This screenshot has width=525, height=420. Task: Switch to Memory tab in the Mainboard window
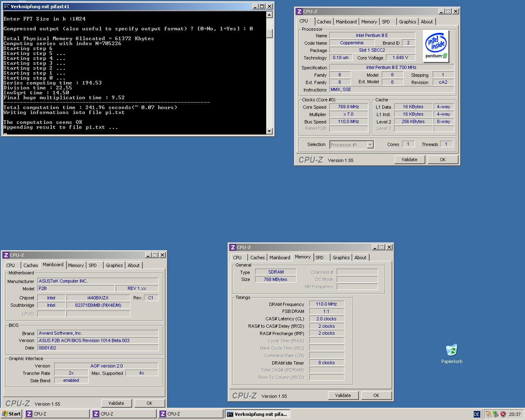pos(76,265)
